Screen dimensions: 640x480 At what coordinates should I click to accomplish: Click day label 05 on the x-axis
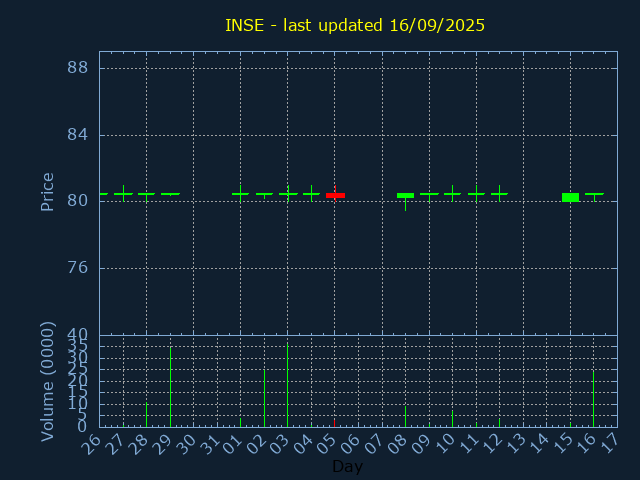[x=327, y=443]
